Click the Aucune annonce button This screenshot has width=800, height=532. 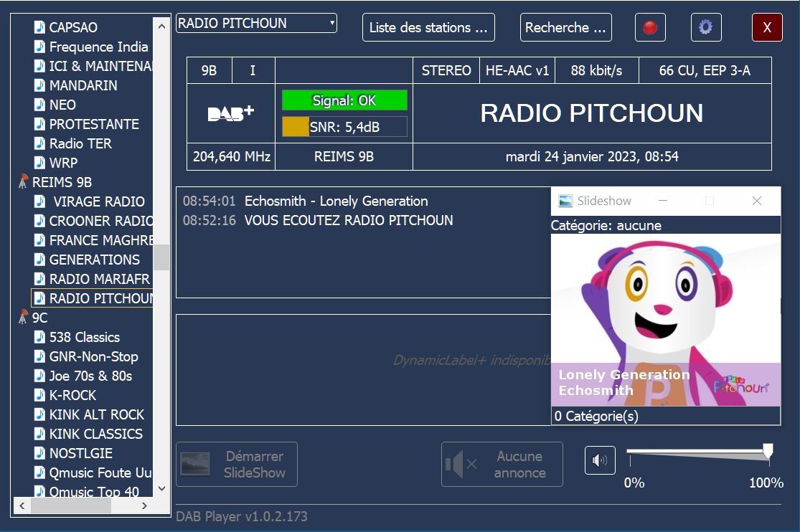tap(502, 464)
